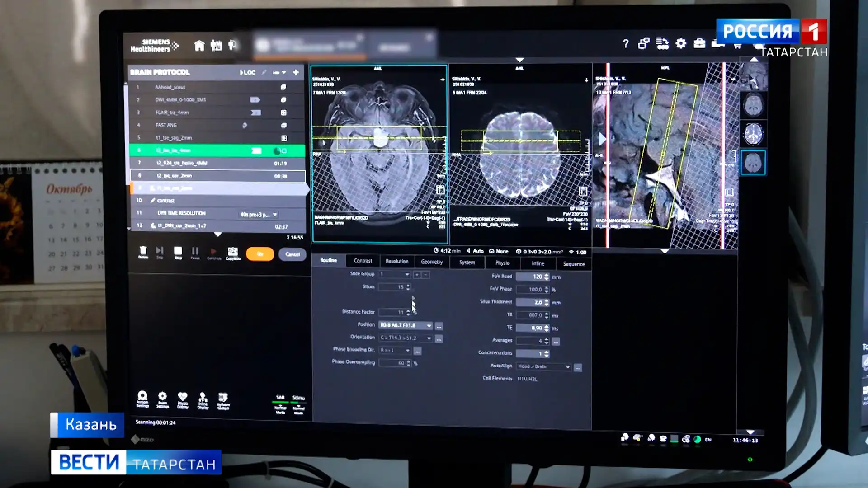Viewport: 868px width, 488px height.
Task: Click the Copy/Edit camera icon
Action: point(233,252)
